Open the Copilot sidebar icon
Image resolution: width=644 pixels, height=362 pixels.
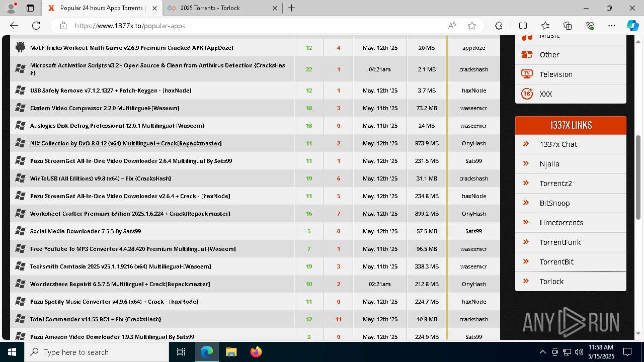632,26
